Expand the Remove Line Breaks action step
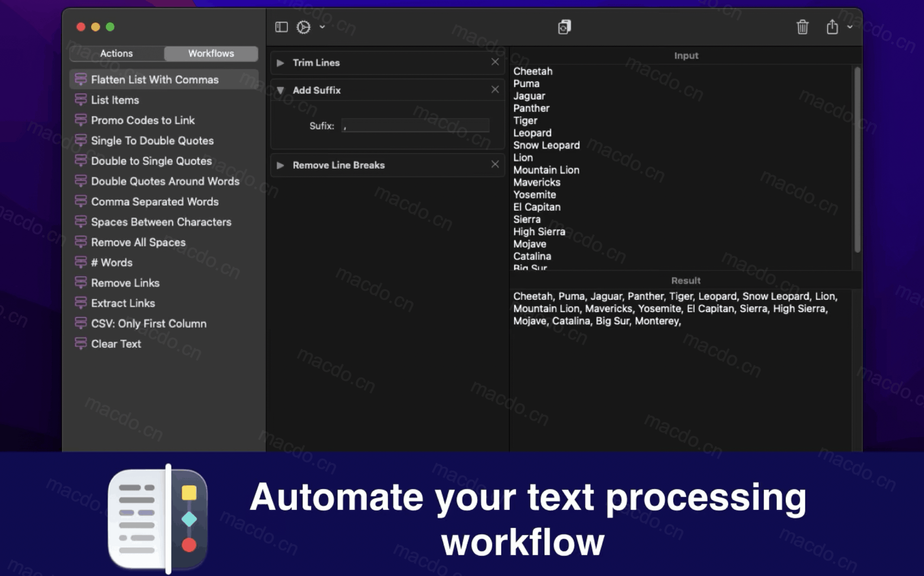This screenshot has height=576, width=924. 281,165
